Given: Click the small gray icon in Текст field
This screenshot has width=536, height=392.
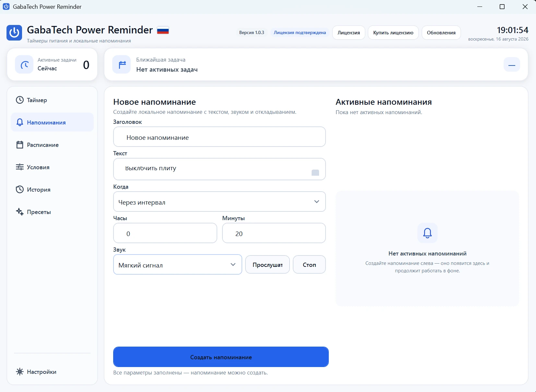Looking at the screenshot, I should pyautogui.click(x=315, y=172).
